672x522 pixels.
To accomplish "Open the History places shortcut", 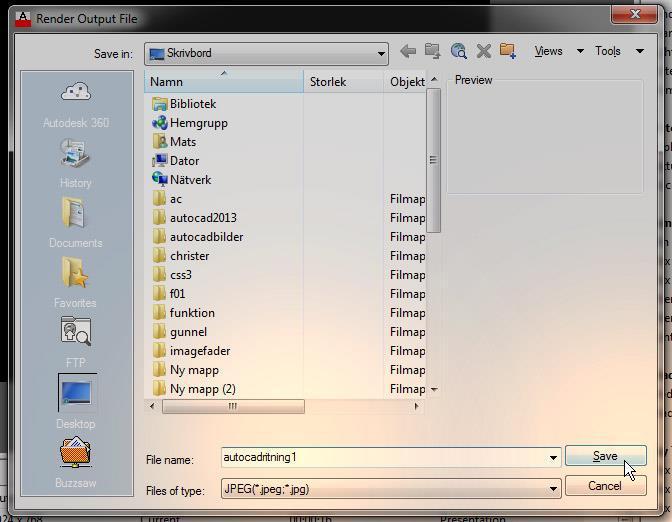I will pyautogui.click(x=75, y=163).
